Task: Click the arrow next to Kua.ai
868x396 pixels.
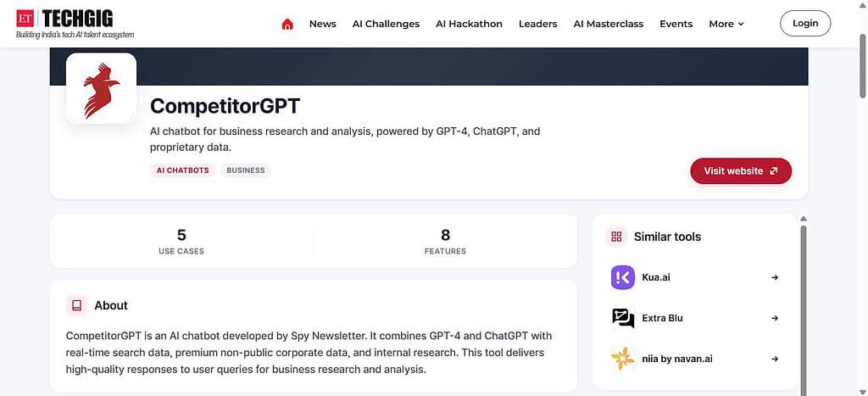Action: 775,277
